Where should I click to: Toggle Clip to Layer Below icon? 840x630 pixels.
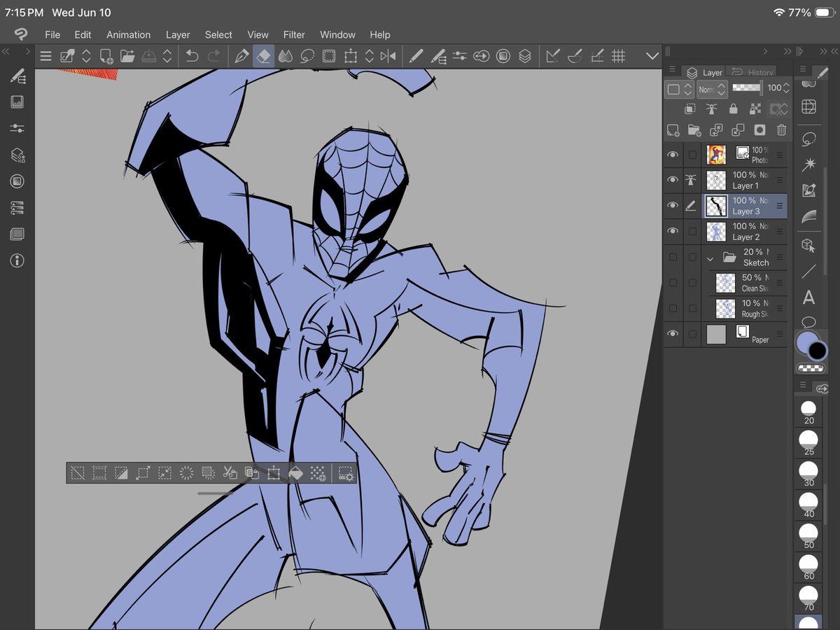coord(689,109)
